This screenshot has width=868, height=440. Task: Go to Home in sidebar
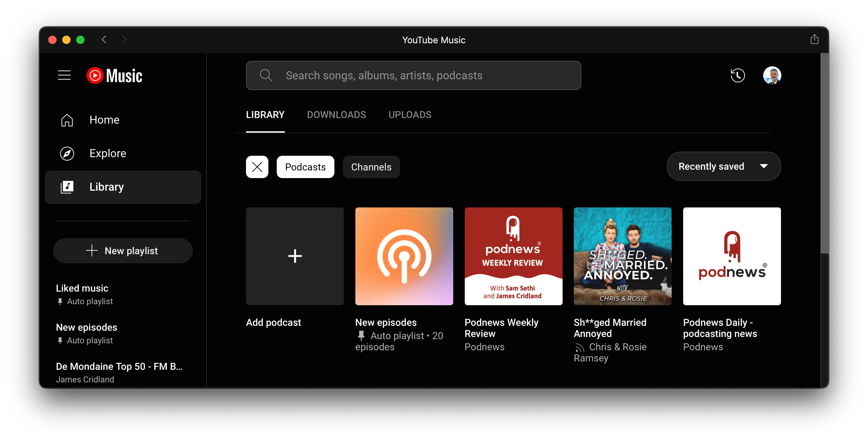[104, 120]
